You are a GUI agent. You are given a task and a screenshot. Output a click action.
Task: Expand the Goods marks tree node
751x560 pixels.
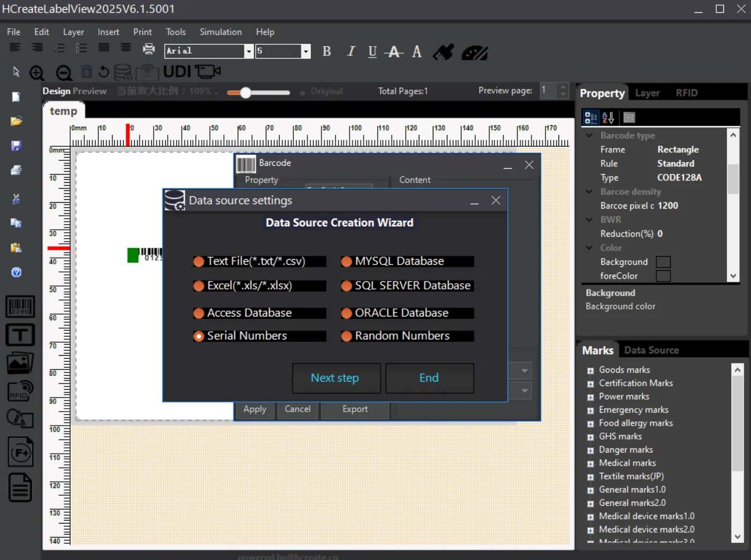(590, 371)
